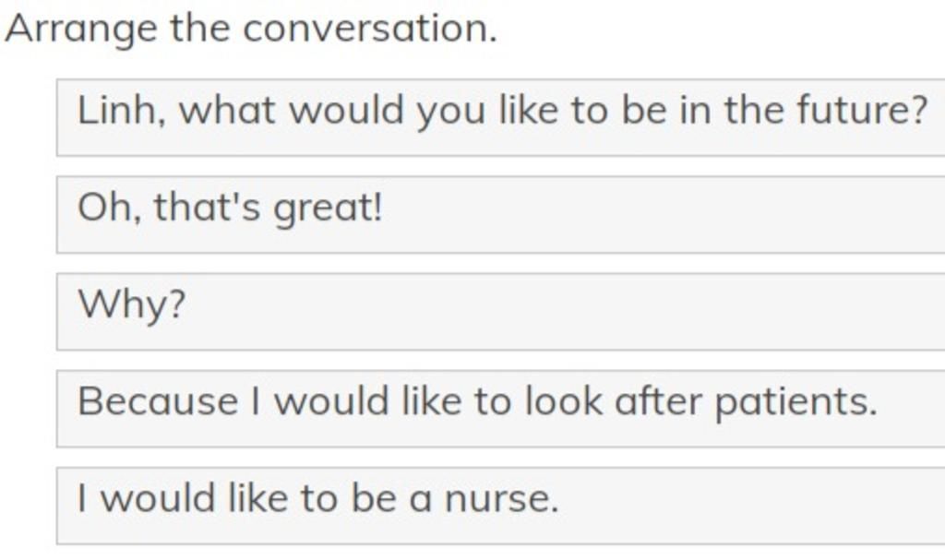Click the box ending with 'patients.'

pyautogui.click(x=501, y=409)
